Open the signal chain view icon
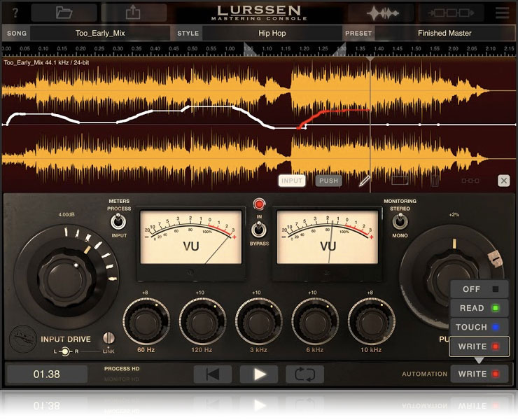The image size is (518, 420). (450, 13)
